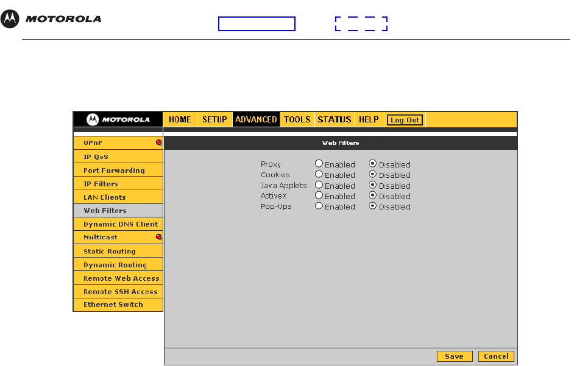Viewport: 588px width, 366px height.
Task: Open Ethernet Switch page
Action: pos(118,304)
